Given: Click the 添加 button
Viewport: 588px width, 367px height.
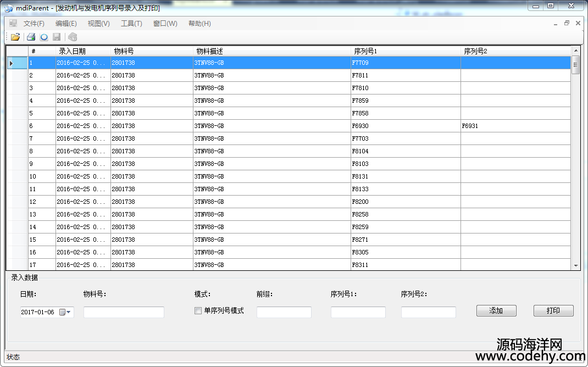Looking at the screenshot, I should [496, 311].
